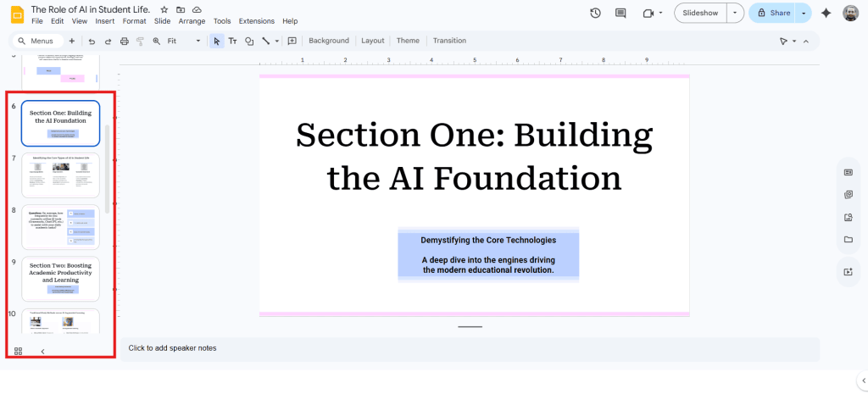Open the Google Slides home icon

coord(19,14)
